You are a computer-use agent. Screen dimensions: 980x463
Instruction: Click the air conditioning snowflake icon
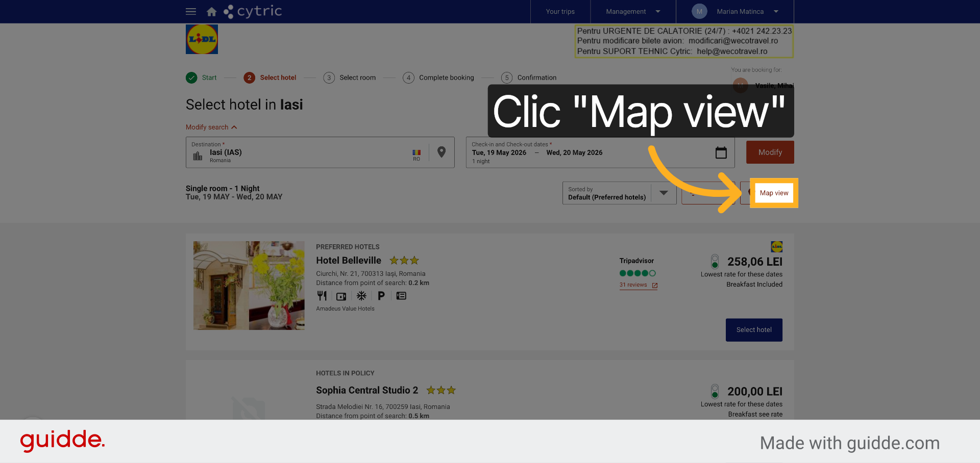pyautogui.click(x=361, y=296)
